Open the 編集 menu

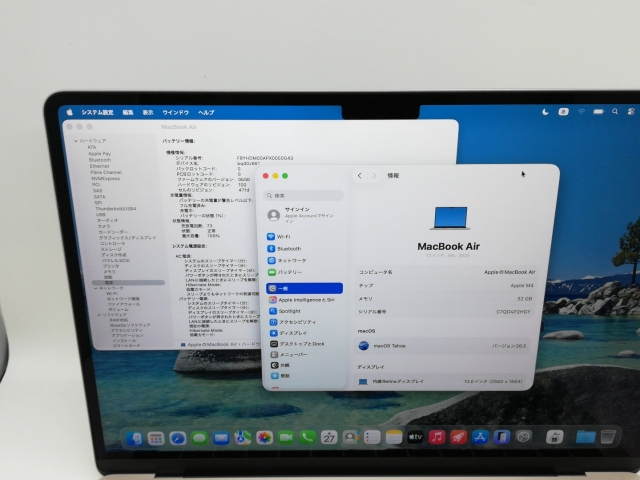point(128,112)
